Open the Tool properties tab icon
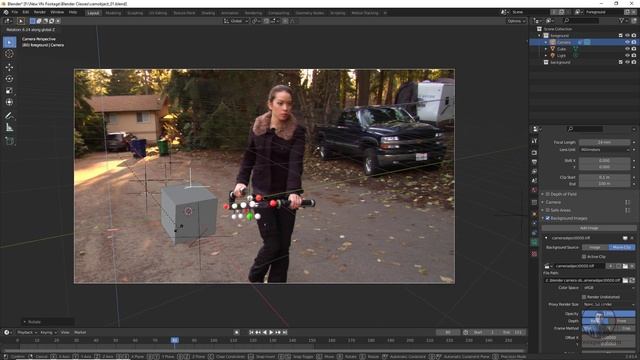The height and width of the screenshot is (360, 640). pos(534,141)
